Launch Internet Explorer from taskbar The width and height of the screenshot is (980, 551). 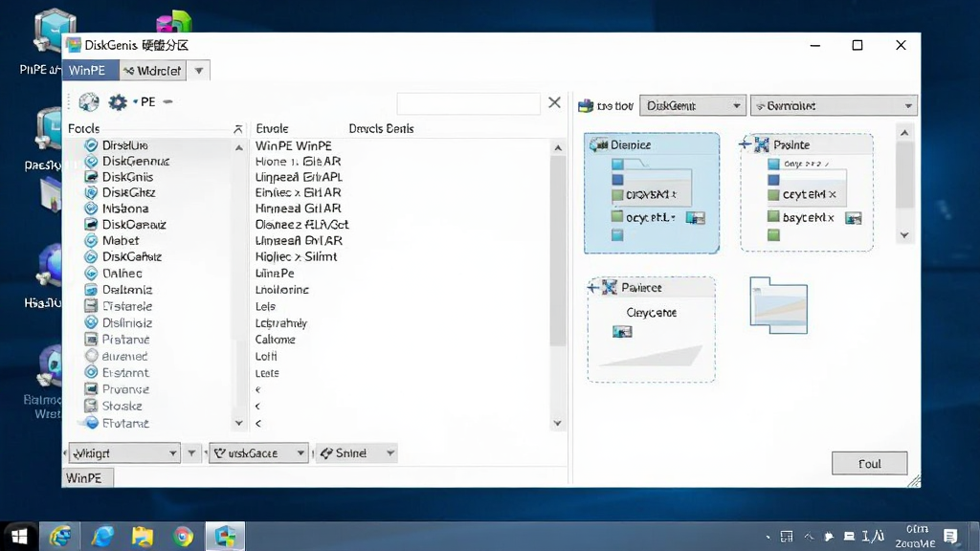tap(60, 536)
